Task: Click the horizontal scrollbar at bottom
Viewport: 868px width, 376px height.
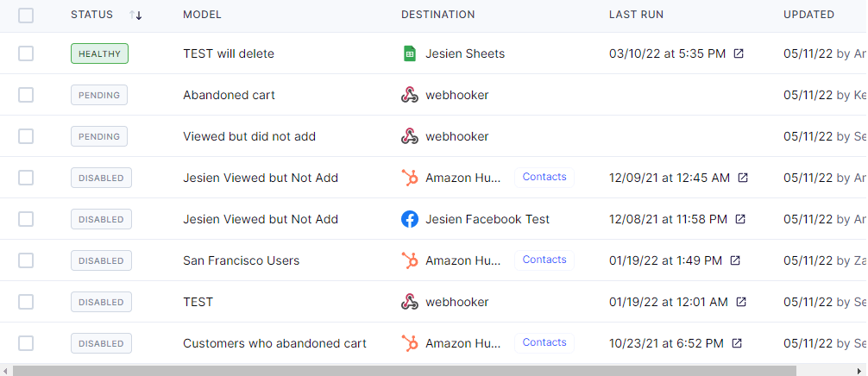Action: tap(404, 370)
